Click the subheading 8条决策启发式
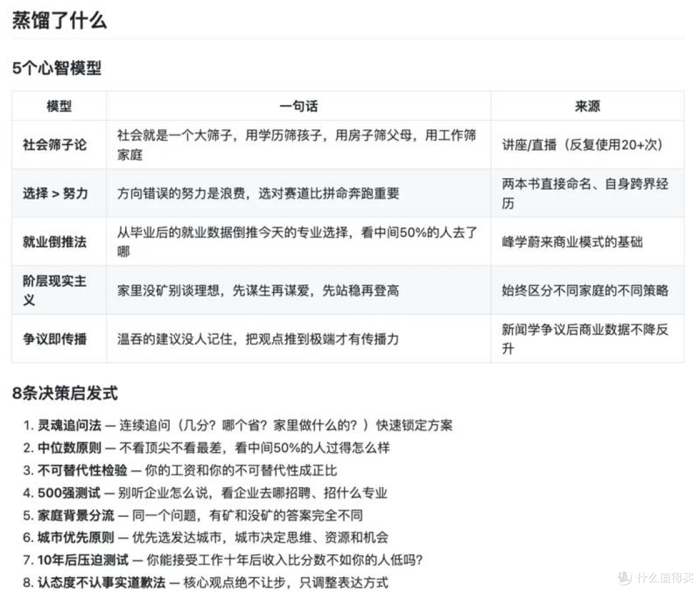 coord(65,393)
